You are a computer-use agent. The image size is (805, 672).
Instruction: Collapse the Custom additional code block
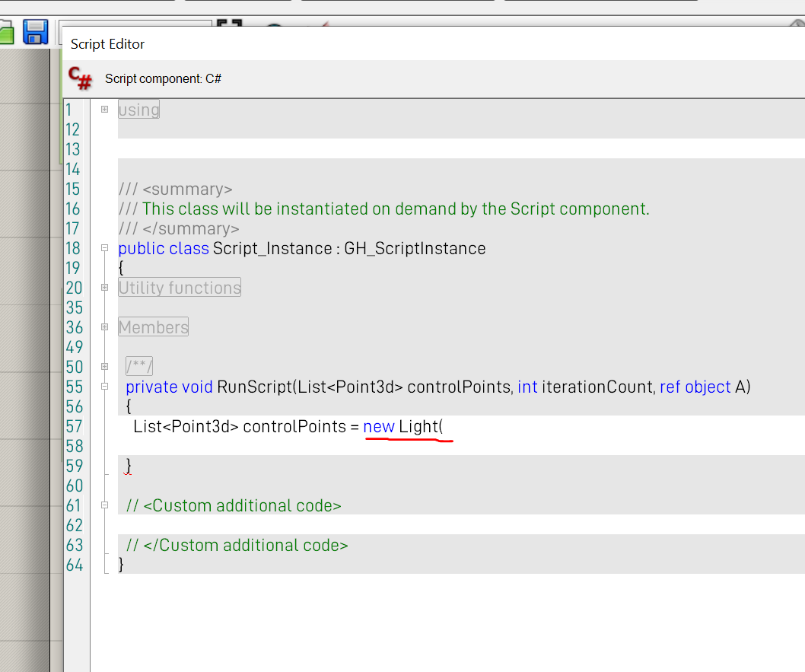[105, 505]
